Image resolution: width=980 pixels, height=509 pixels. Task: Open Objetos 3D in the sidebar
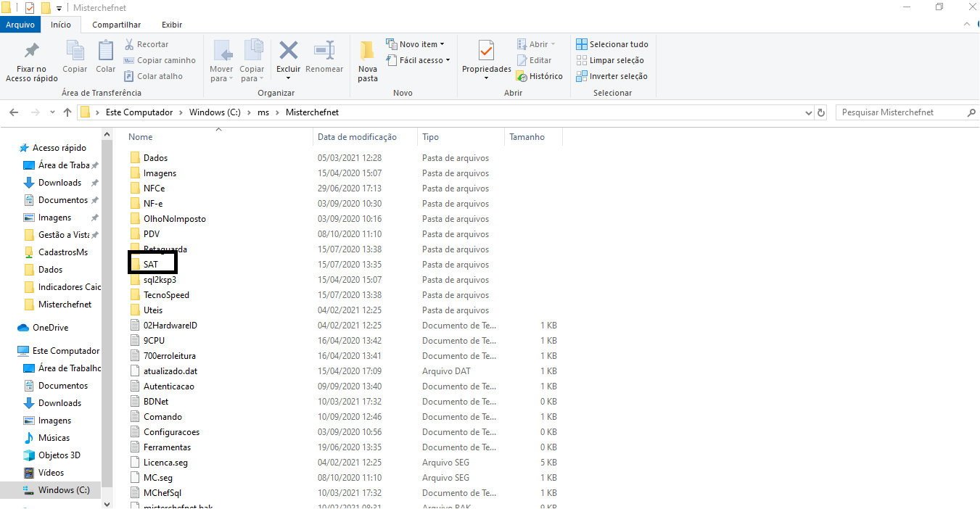[59, 455]
